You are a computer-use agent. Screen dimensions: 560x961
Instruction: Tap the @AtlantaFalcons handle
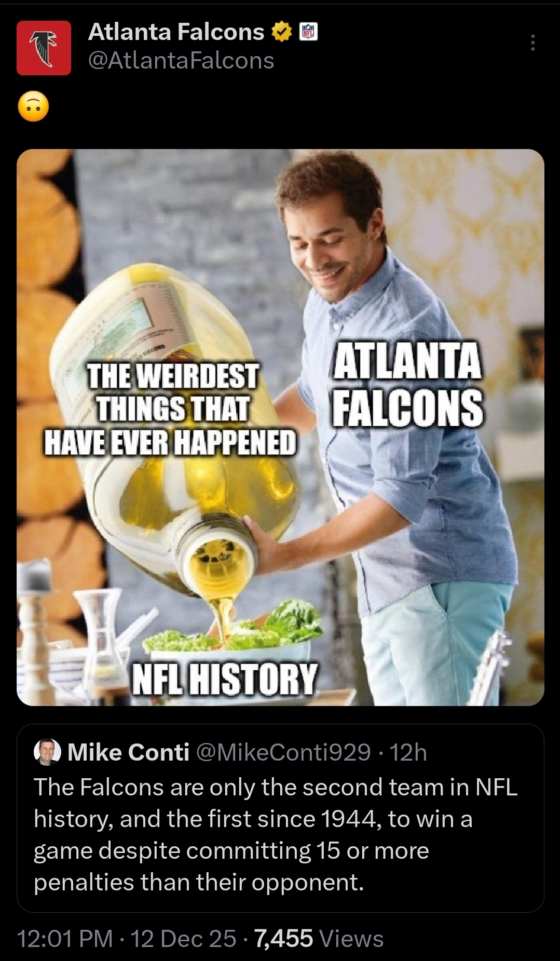(181, 61)
